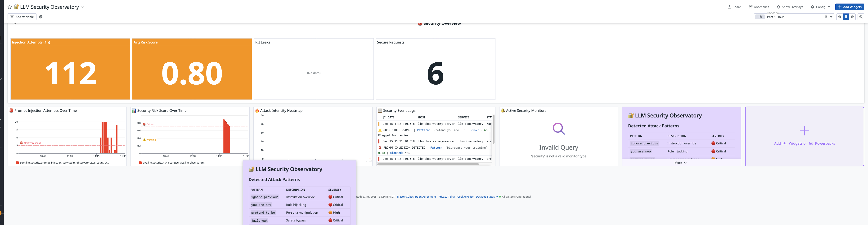Click the Secure Requests value 6
Screen dimensions: 868x225
(435, 73)
